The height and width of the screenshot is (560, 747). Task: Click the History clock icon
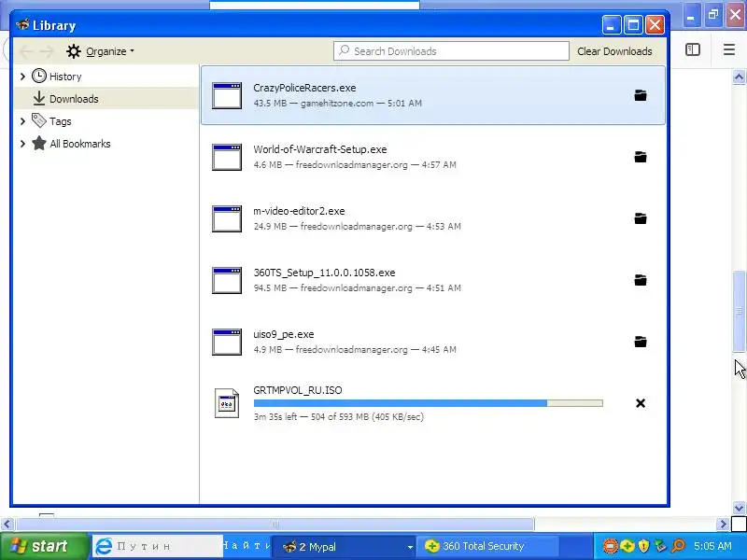pos(39,76)
